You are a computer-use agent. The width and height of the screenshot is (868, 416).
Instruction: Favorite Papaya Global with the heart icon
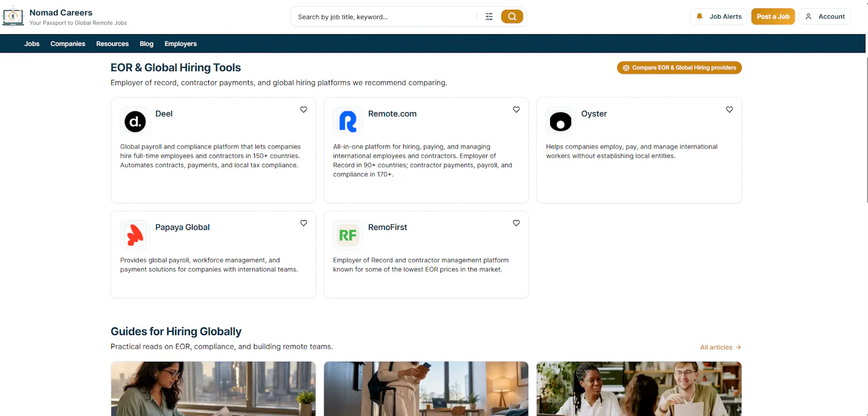tap(304, 223)
